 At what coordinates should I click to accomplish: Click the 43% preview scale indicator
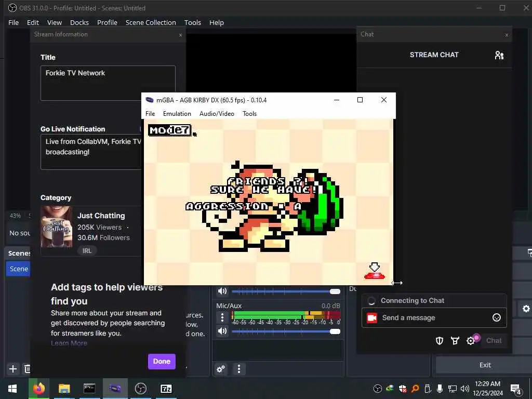[15, 216]
